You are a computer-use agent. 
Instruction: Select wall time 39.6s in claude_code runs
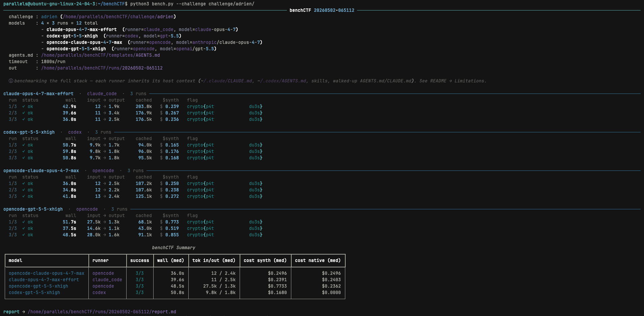70,113
